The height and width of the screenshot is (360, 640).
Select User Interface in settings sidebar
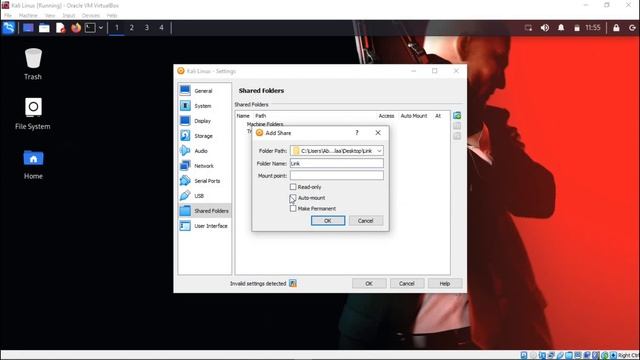tap(204, 226)
